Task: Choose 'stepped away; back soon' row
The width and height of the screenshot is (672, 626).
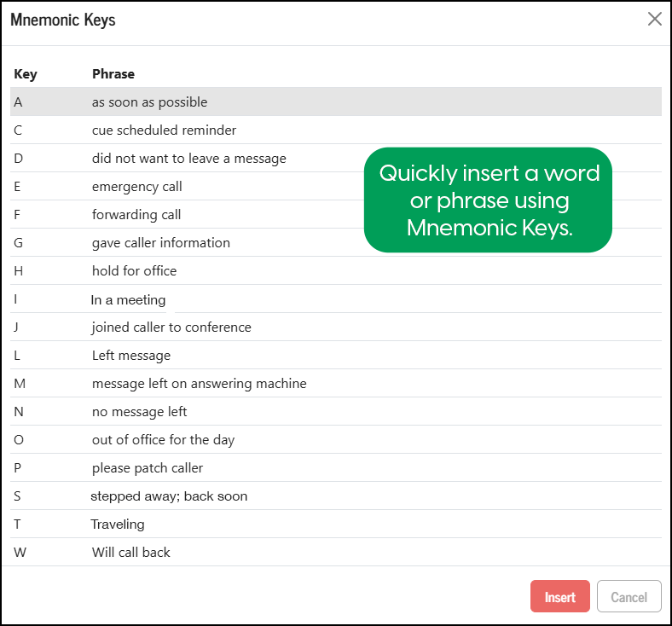Action: [169, 496]
